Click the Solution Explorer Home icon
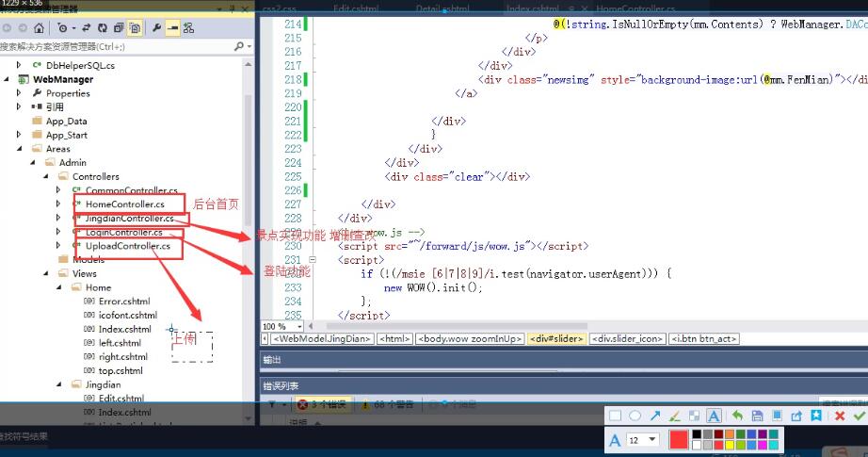868x457 pixels. pyautogui.click(x=39, y=27)
